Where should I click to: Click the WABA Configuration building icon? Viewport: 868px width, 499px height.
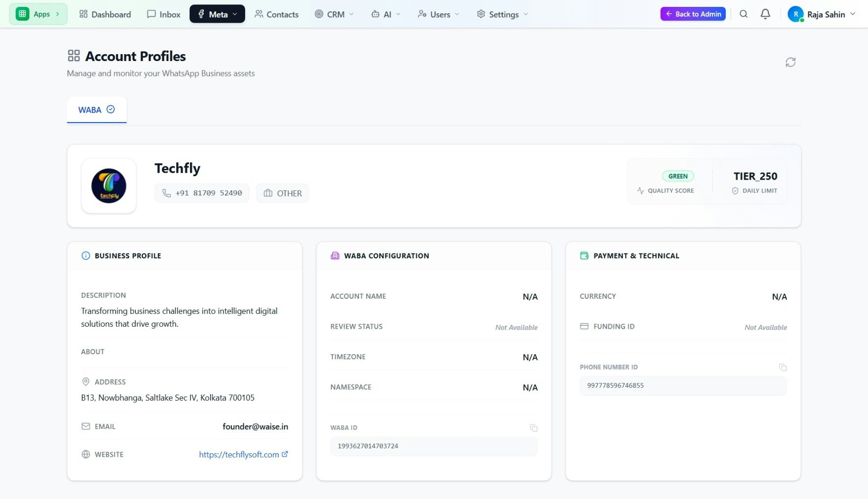(335, 256)
